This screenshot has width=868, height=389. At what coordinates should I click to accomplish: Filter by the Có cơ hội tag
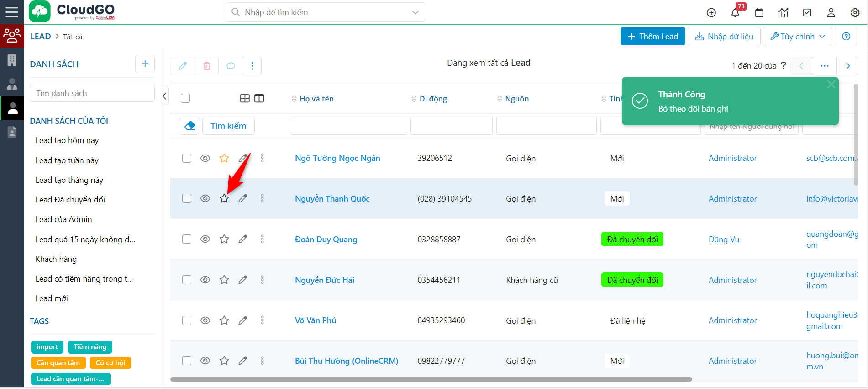coord(110,363)
